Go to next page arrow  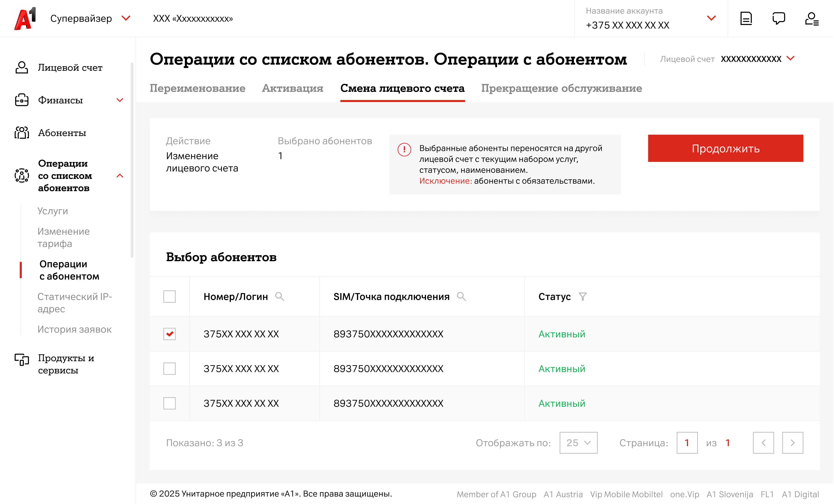(x=792, y=443)
